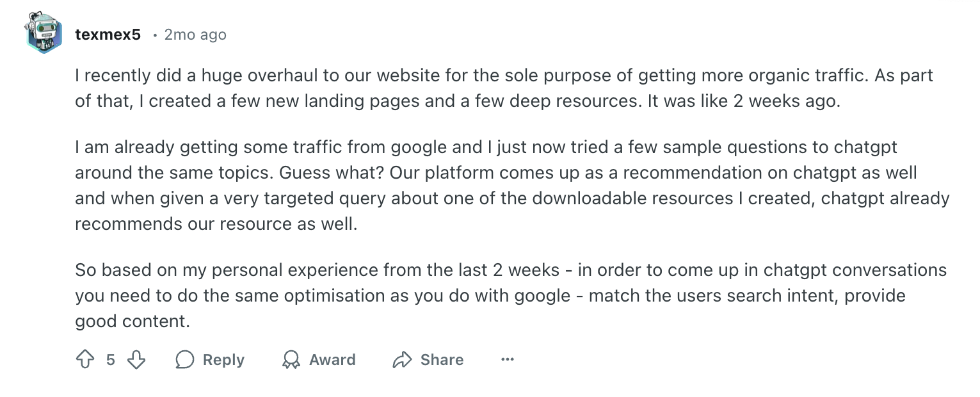
Task: Click the Award ribbon icon
Action: (291, 360)
